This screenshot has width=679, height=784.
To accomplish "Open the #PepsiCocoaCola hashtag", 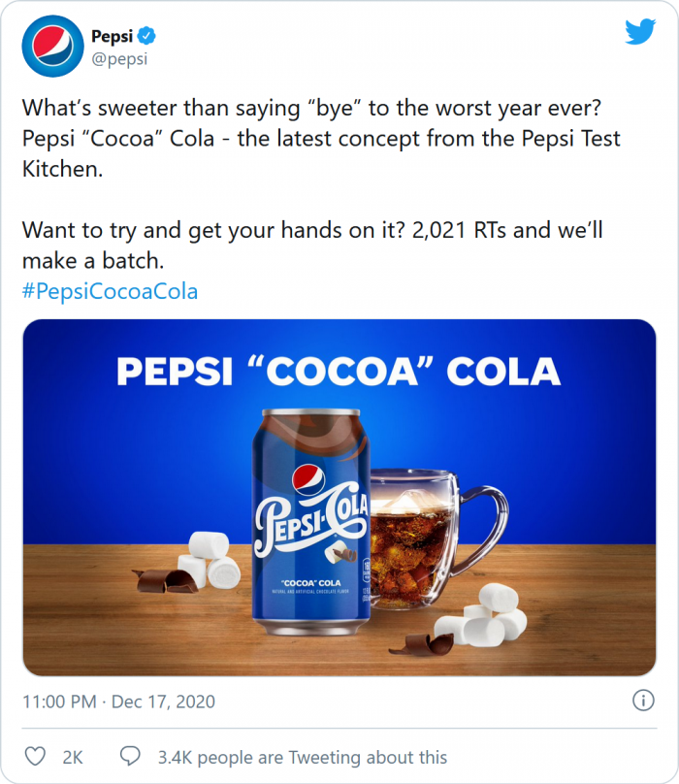I will 110,291.
